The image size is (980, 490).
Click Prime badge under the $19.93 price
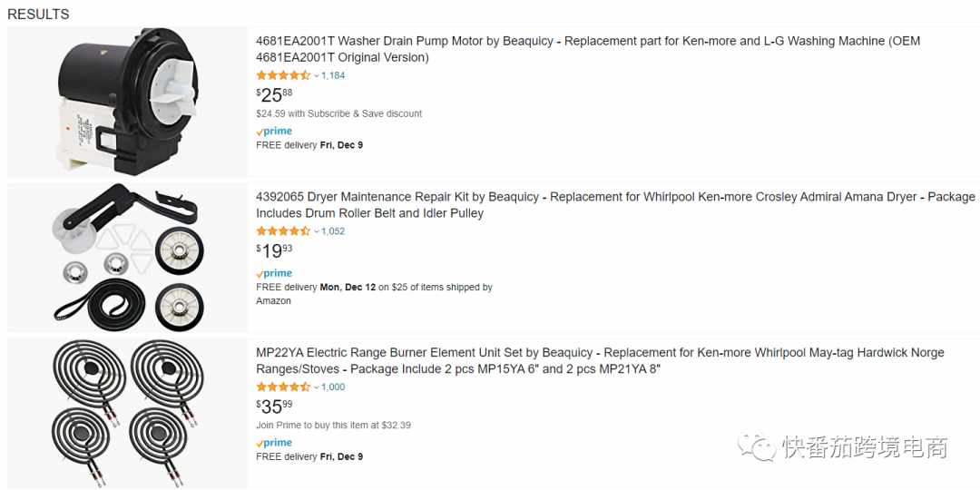click(x=274, y=273)
